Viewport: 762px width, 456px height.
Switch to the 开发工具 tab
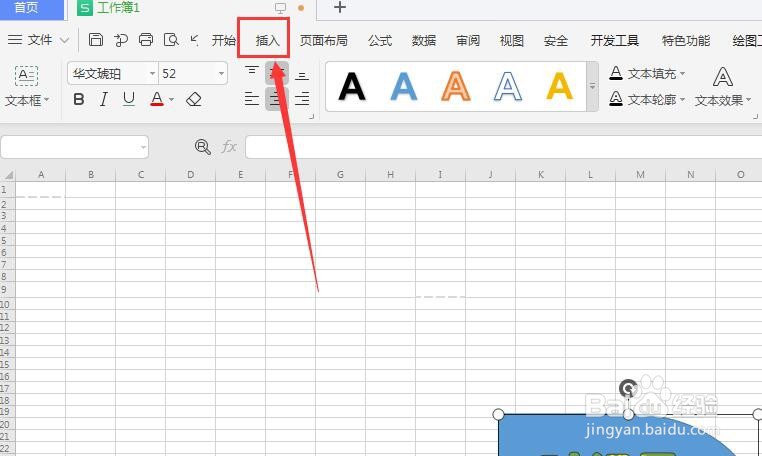615,40
